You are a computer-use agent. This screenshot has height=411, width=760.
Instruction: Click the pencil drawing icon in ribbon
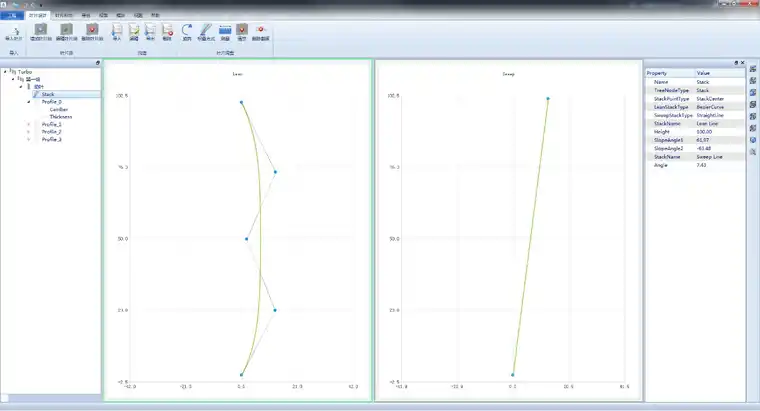point(206,32)
